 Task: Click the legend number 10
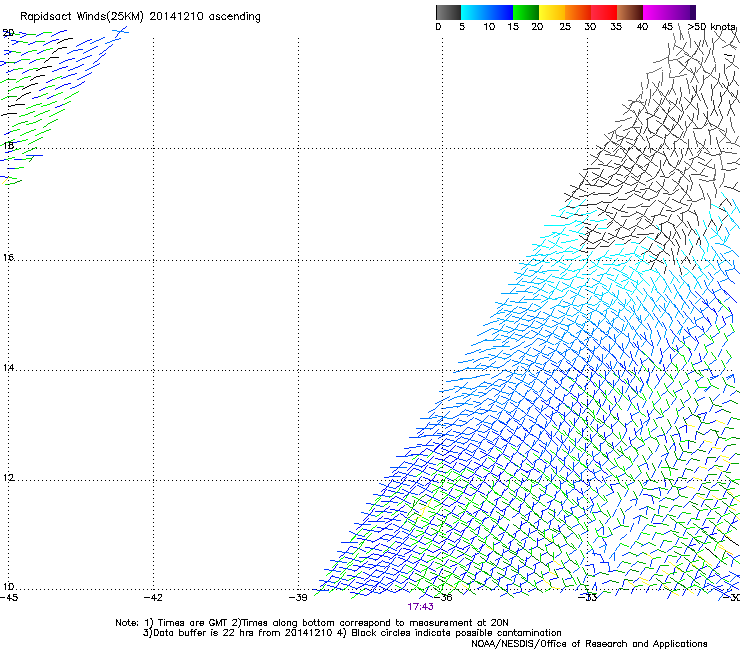coord(489,27)
